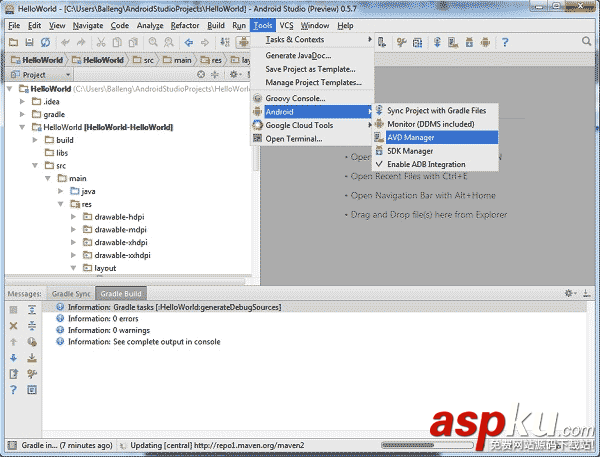Open the Project view dropdown
The width and height of the screenshot is (600, 457).
[41, 75]
